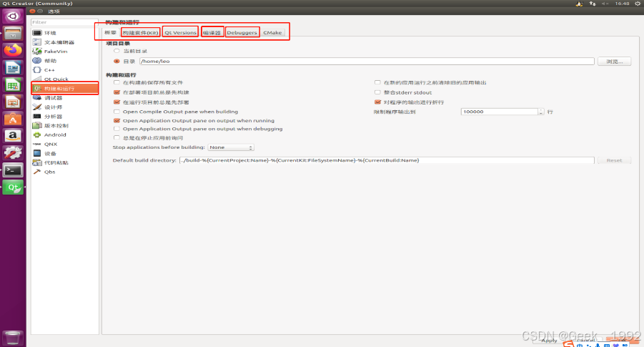Switch to Qt Creator dock icon
Image resolution: width=644 pixels, height=347 pixels.
(13, 187)
